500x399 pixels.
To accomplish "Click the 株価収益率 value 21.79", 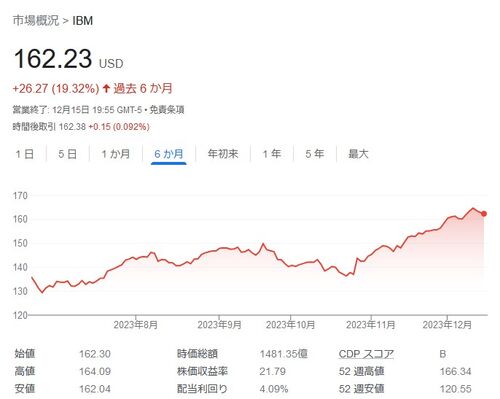I will click(x=272, y=371).
